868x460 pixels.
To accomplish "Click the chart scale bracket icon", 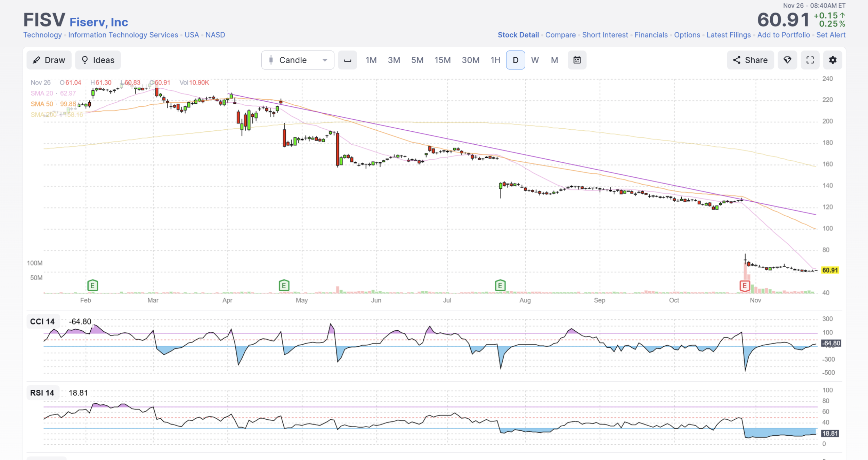I will pyautogui.click(x=347, y=60).
